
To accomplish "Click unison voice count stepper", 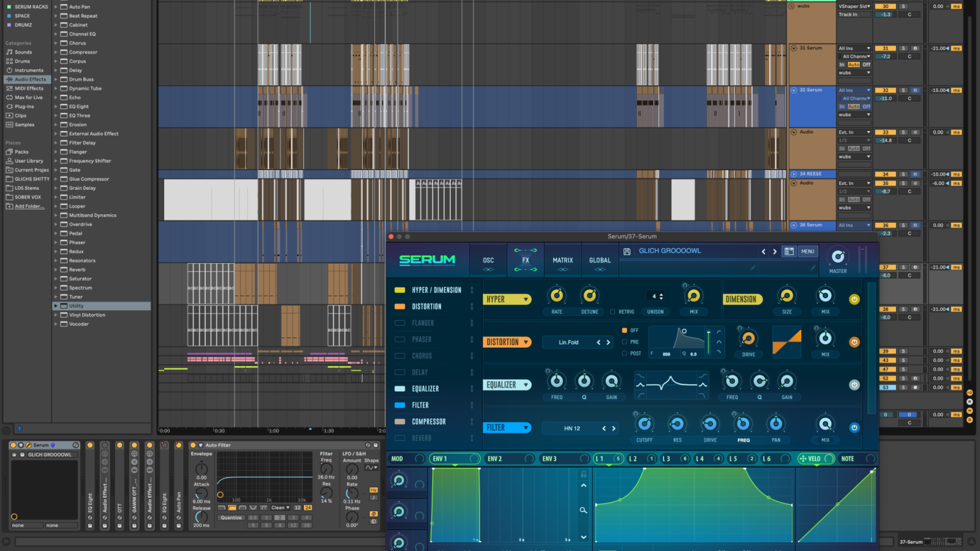I will 661,296.
